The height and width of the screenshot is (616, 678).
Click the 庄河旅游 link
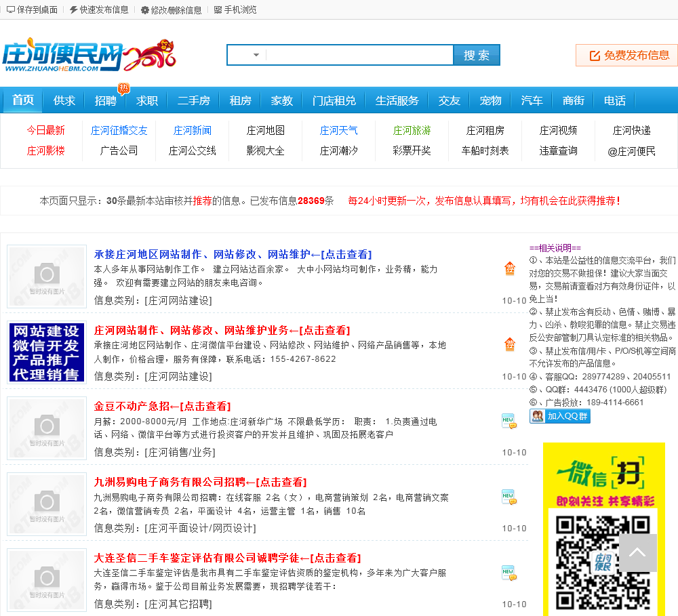click(412, 130)
